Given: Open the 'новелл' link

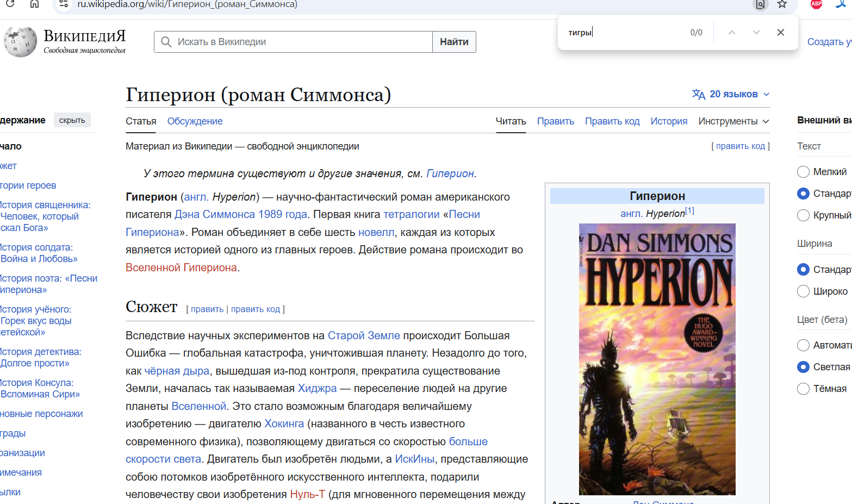Looking at the screenshot, I should pyautogui.click(x=376, y=232).
